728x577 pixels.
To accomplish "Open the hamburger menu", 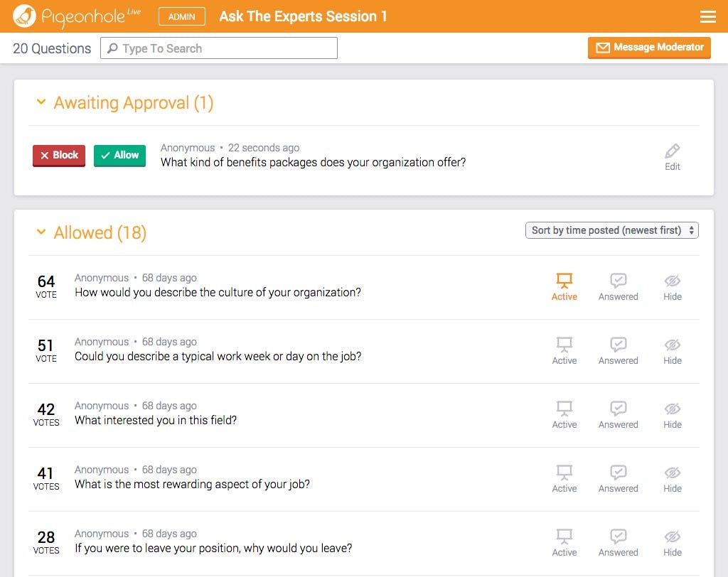I will (x=708, y=16).
